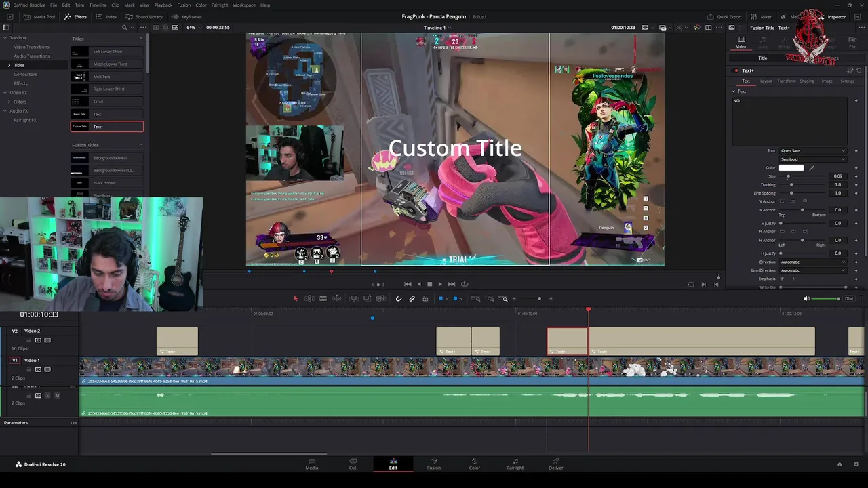Expand the Filters tree item
Screen dimensions: 868x488
[9, 102]
